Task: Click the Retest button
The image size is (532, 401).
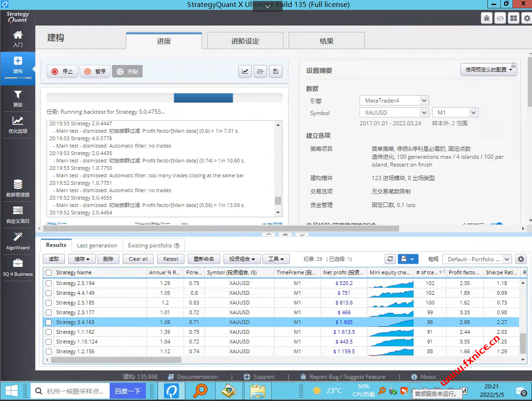Action: [171, 259]
